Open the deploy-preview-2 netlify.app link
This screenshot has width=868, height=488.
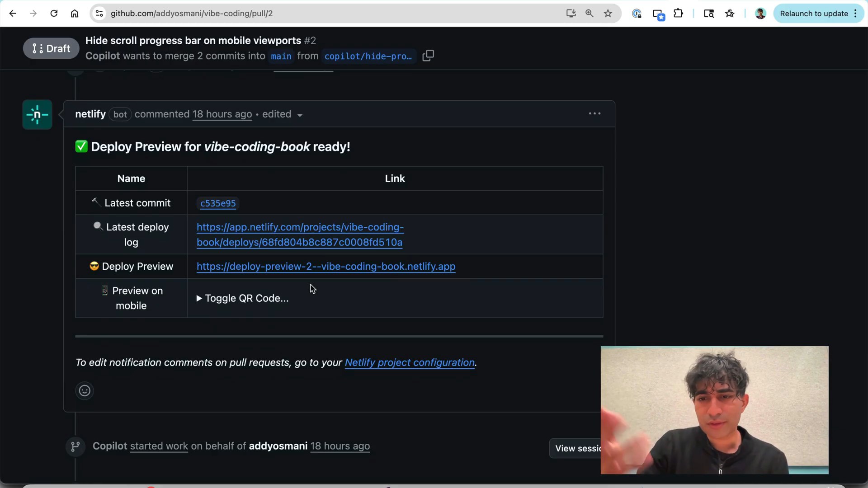tap(326, 267)
